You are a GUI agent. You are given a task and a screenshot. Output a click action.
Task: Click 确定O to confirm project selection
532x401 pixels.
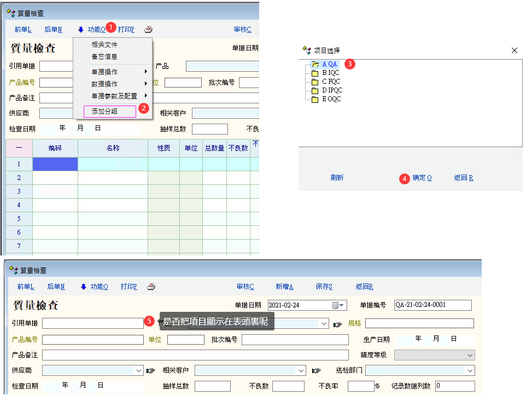click(422, 178)
